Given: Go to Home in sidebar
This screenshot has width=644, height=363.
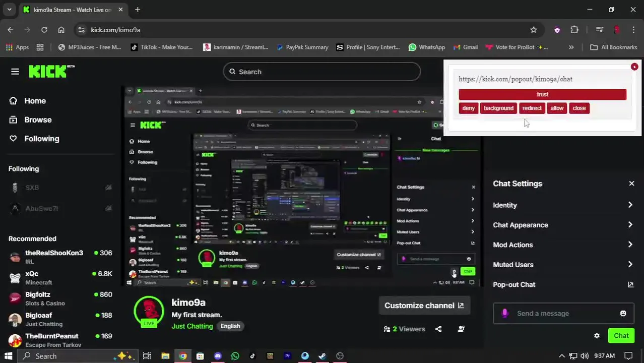Looking at the screenshot, I should (x=28, y=101).
